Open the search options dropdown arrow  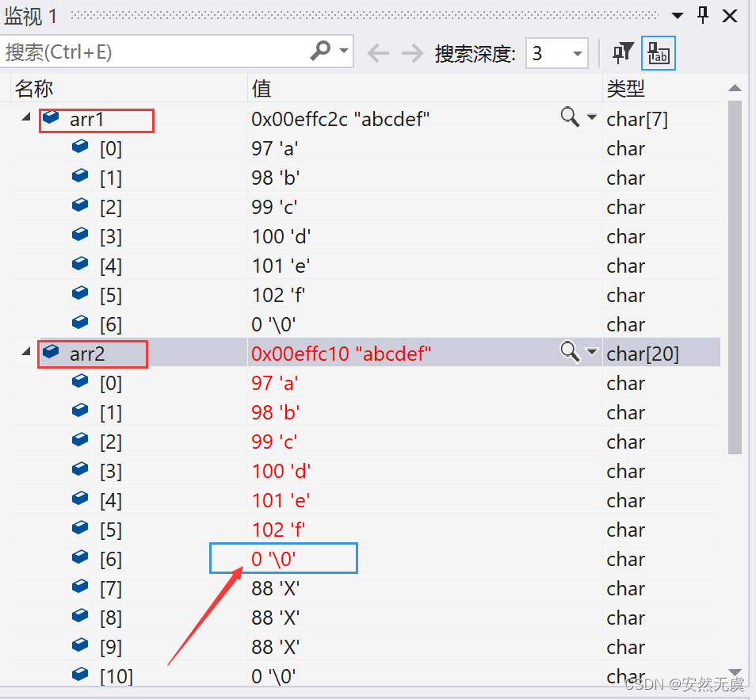pos(344,51)
